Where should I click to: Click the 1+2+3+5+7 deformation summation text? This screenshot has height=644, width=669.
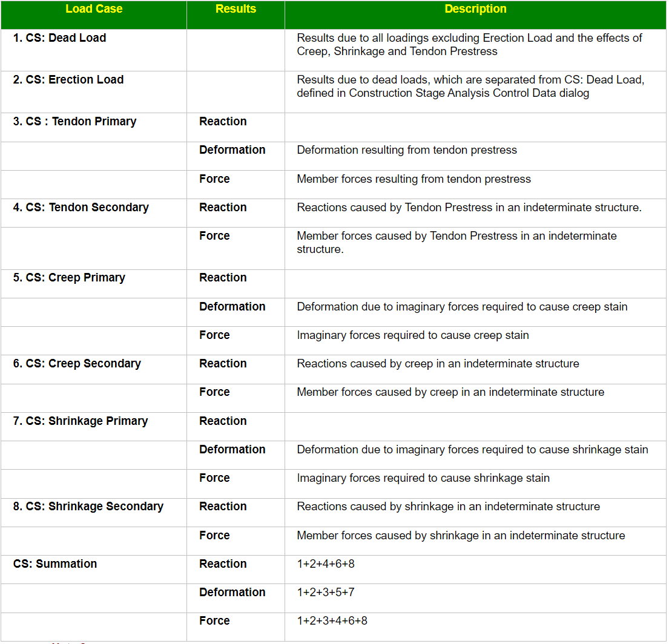click(x=326, y=593)
